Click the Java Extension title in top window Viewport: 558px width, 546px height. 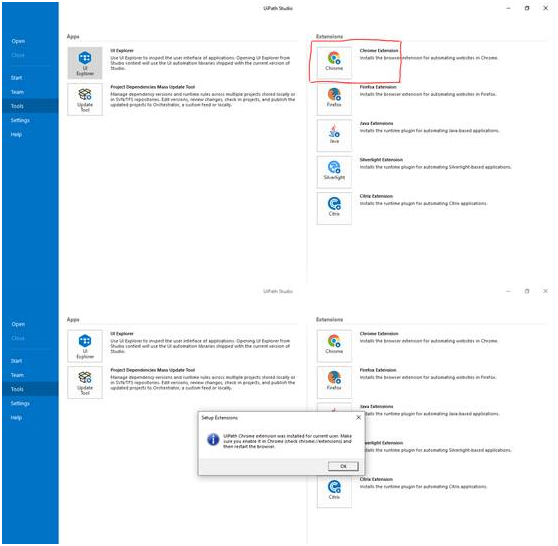point(377,124)
